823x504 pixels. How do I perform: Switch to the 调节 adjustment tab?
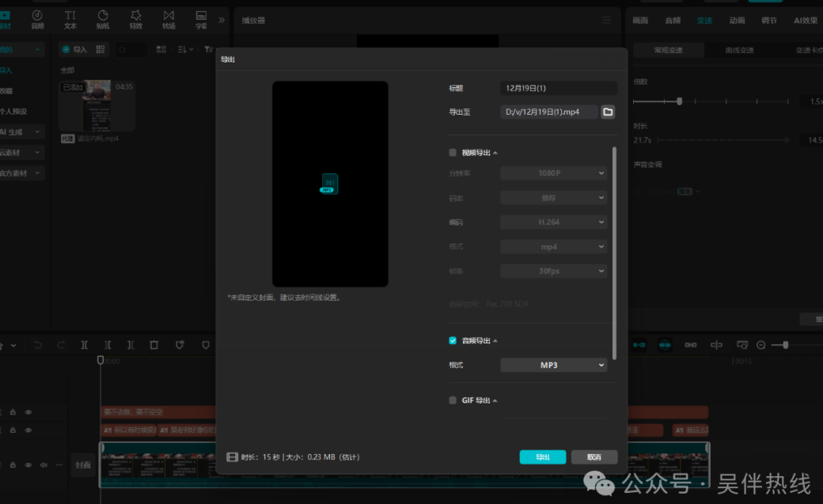pyautogui.click(x=769, y=21)
